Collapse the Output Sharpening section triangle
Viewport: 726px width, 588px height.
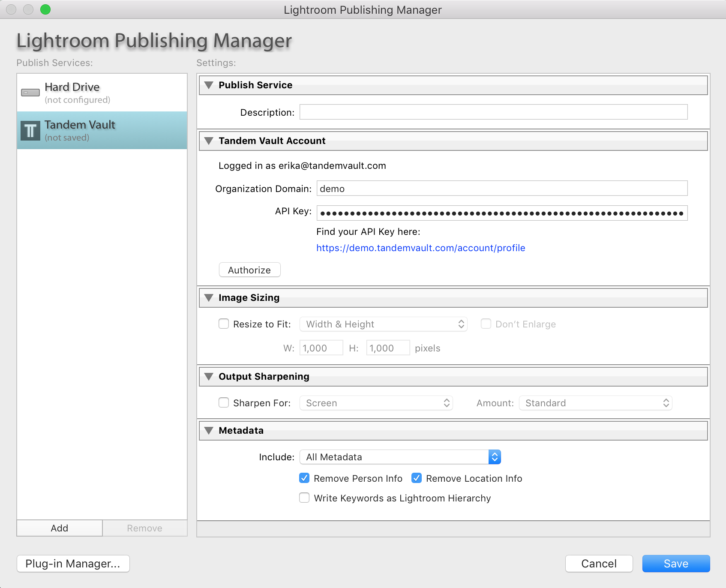click(209, 376)
